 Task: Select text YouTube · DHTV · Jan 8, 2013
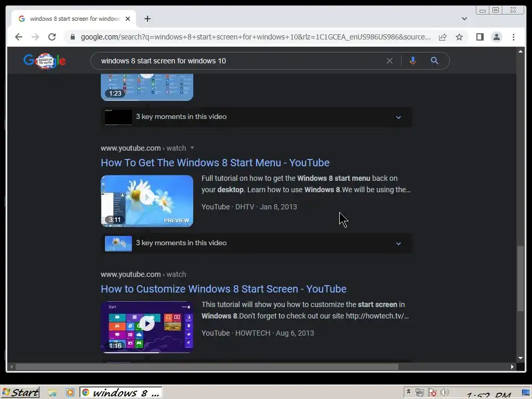pyautogui.click(x=249, y=207)
